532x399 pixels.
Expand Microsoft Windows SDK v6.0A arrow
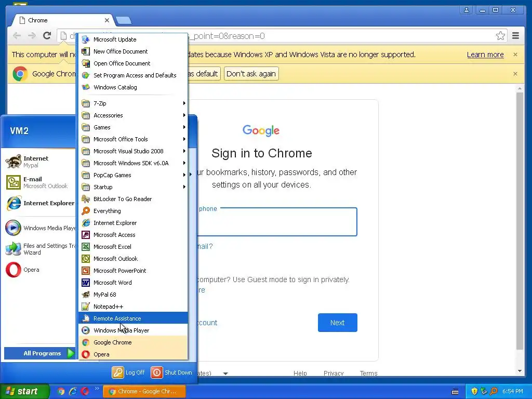[184, 163]
